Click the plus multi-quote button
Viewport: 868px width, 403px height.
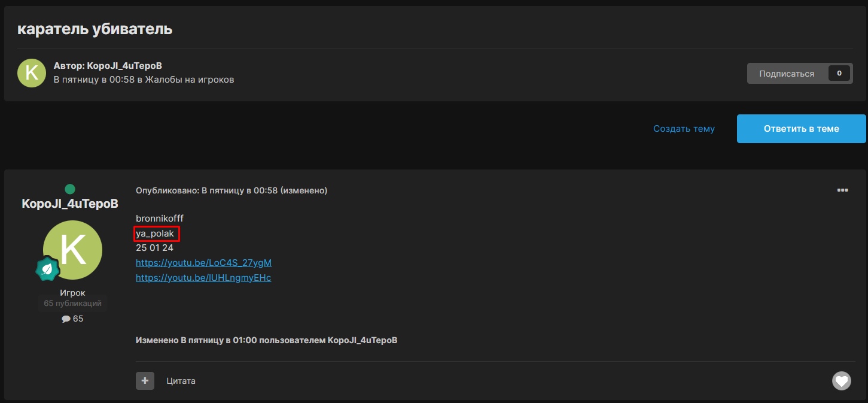click(145, 381)
